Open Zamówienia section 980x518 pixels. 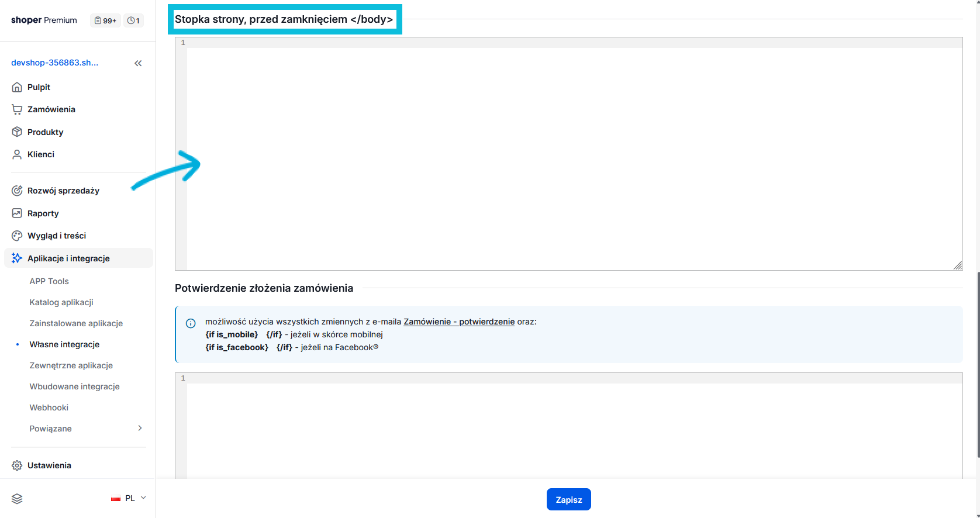coord(51,109)
